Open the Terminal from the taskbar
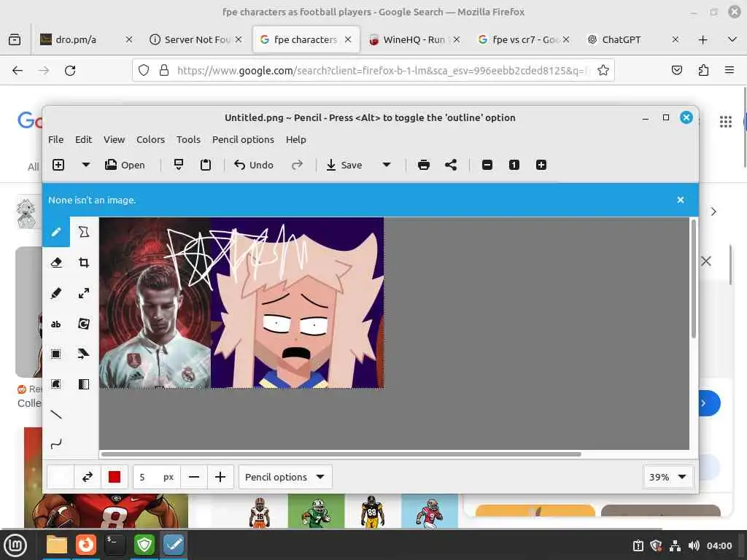Screen dimensions: 747x560 click(x=115, y=545)
